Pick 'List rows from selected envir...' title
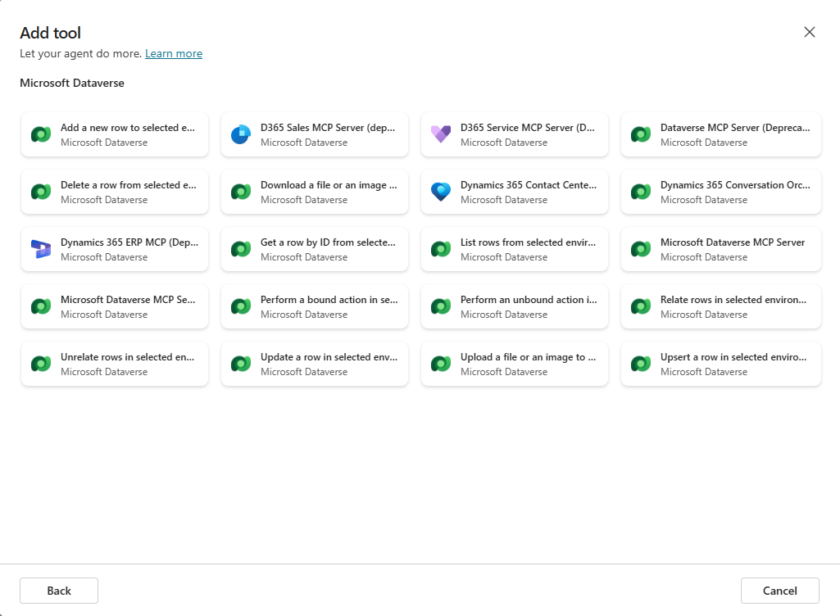This screenshot has height=616, width=840. tap(528, 242)
